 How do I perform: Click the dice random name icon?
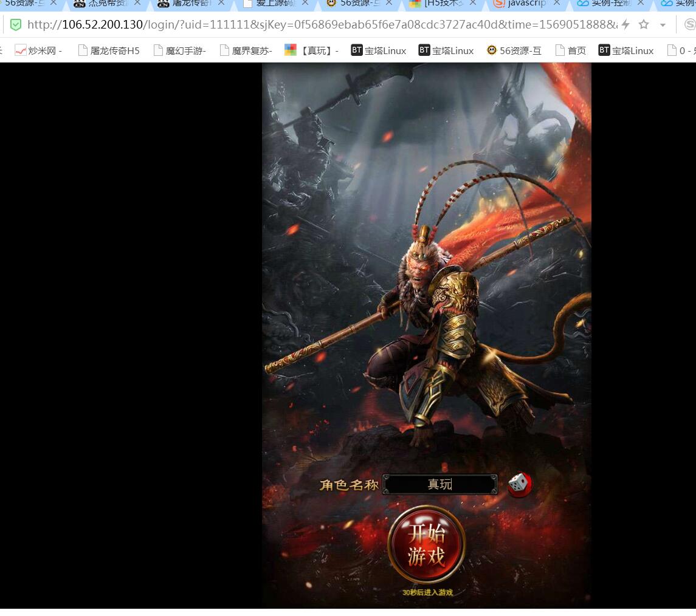(519, 484)
